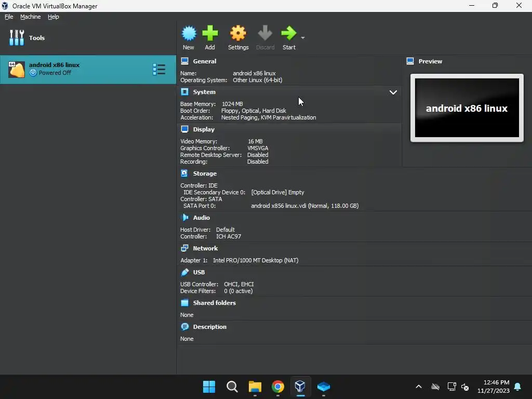Open the General section header link
Viewport: 532px width, 399px height.
coord(205,61)
